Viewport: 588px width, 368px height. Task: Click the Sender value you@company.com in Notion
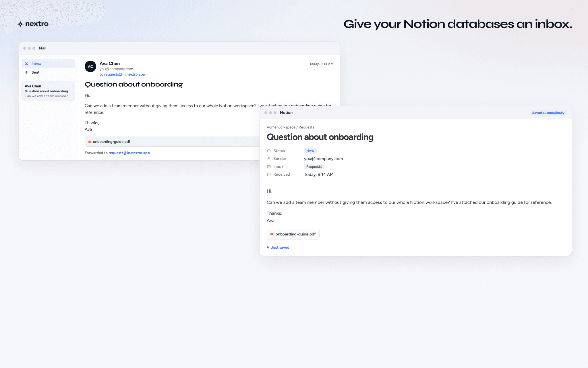coord(323,159)
